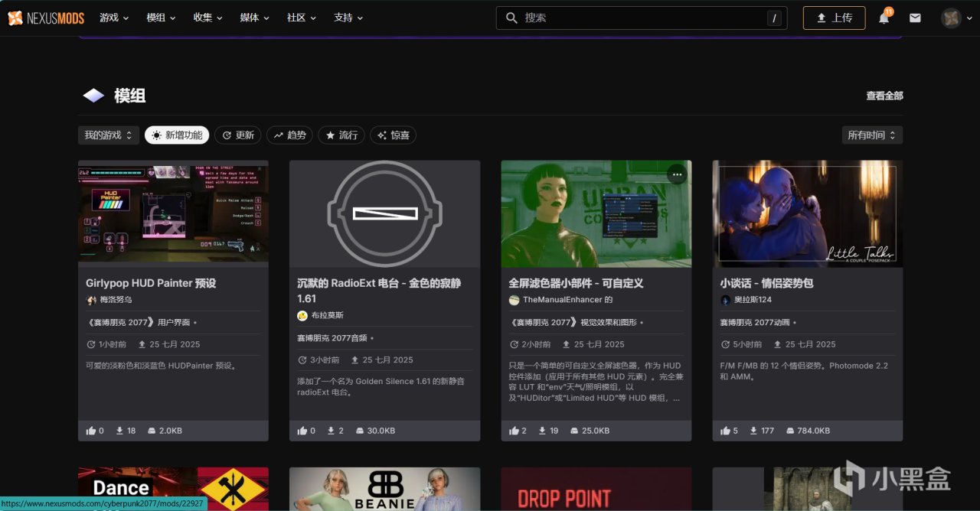Click the 上传 upload button
The image size is (980, 511).
coord(834,18)
